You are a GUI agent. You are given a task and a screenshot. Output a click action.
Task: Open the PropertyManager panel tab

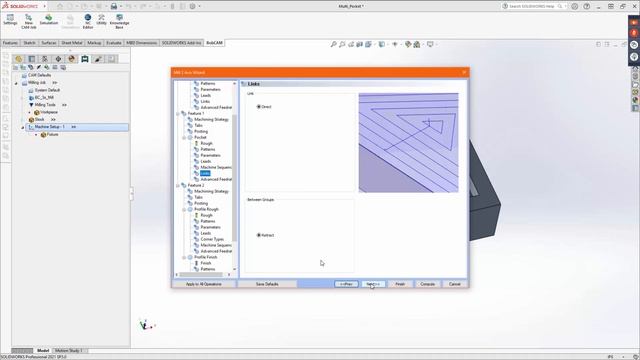coord(32,59)
